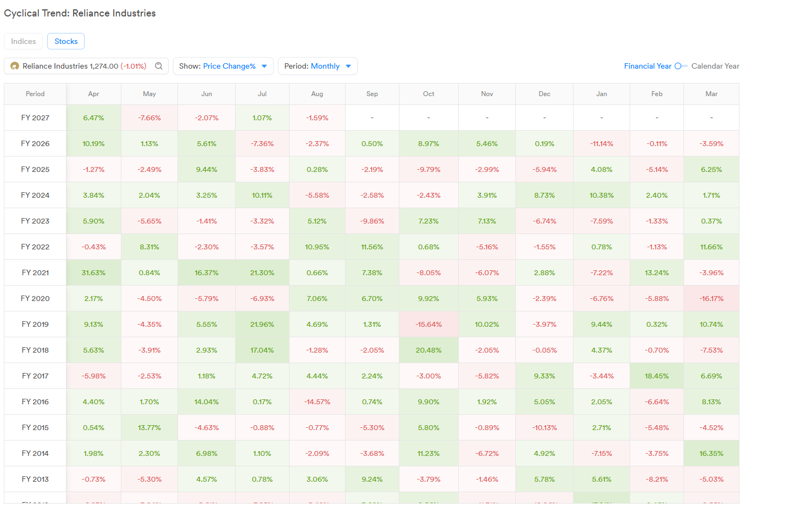Select the Feb column header
Image resolution: width=812 pixels, height=507 pixels.
(x=657, y=94)
